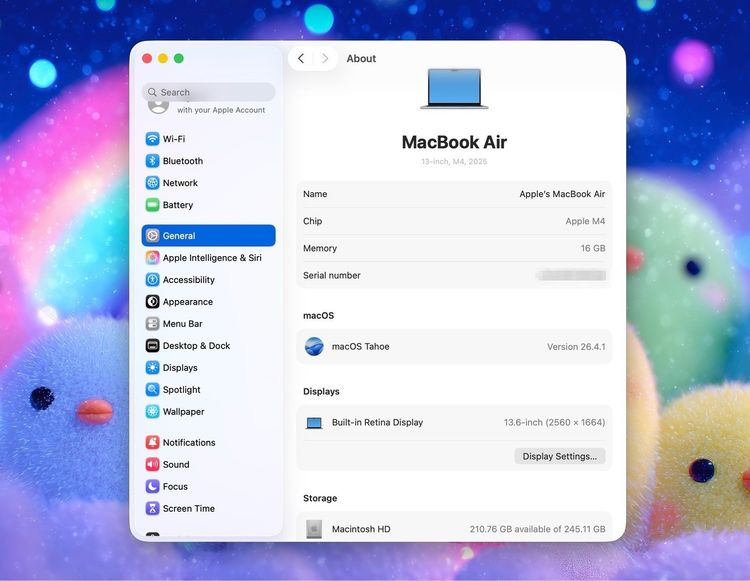Open Bluetooth settings label
Viewport: 750px width, 581px height.
click(x=183, y=161)
